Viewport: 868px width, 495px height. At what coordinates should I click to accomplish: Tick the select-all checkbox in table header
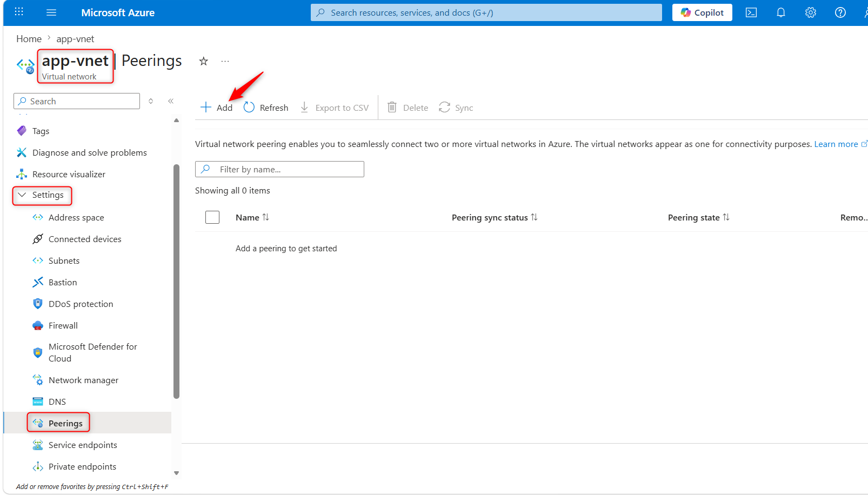[x=212, y=217]
